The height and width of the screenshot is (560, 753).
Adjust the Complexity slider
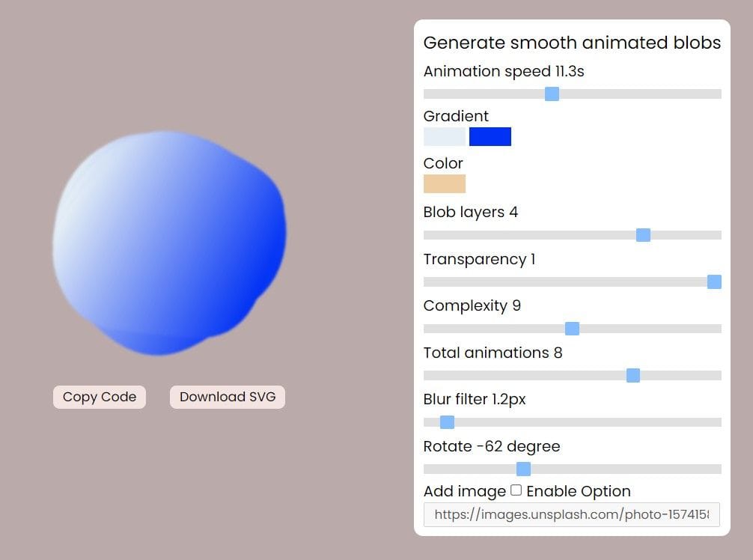tap(572, 328)
